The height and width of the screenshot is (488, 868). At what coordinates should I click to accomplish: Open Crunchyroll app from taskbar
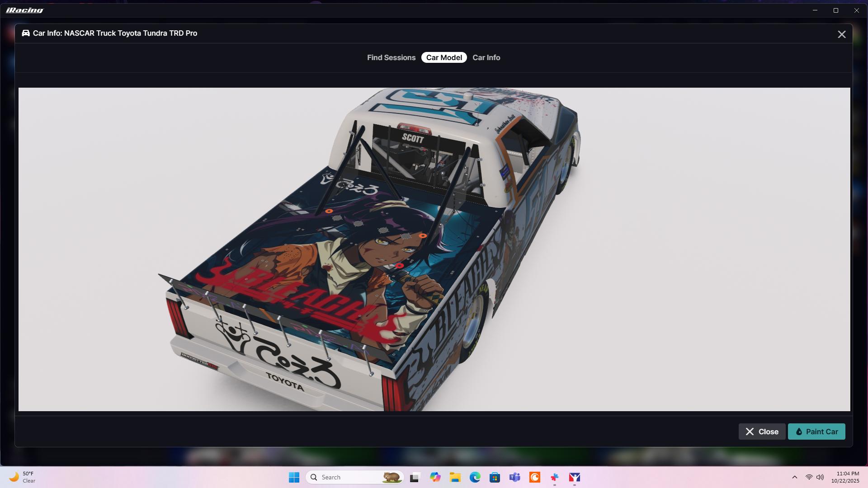535,477
